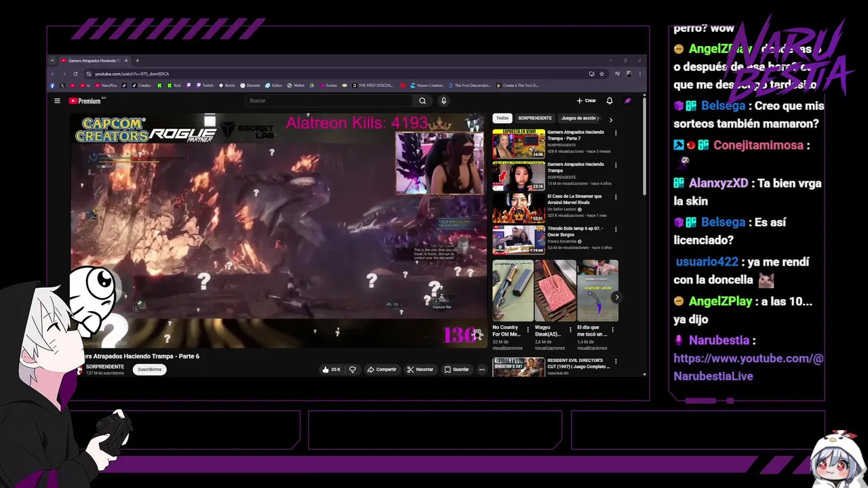This screenshot has height=488, width=868.
Task: Select the Juegos de acción filter chip
Action: tap(580, 118)
